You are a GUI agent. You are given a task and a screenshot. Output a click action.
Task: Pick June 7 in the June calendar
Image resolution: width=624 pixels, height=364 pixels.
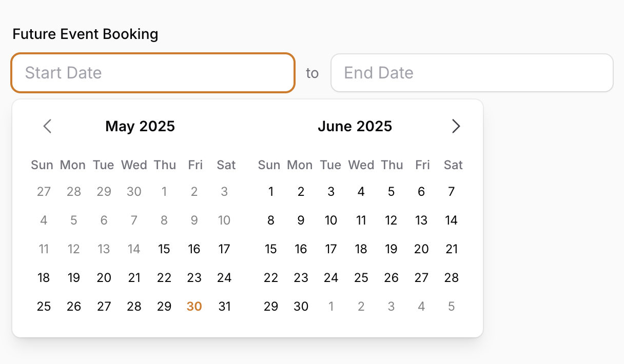coord(451,192)
